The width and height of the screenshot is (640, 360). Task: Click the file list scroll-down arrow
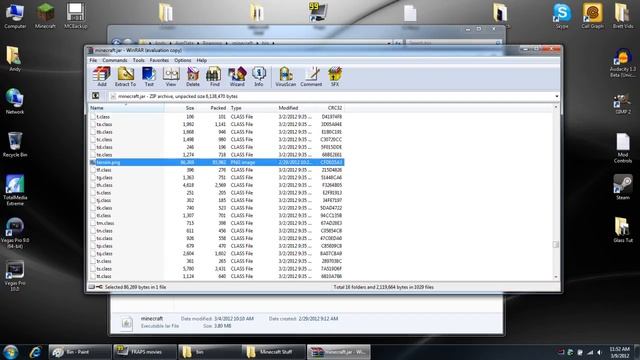(x=556, y=277)
